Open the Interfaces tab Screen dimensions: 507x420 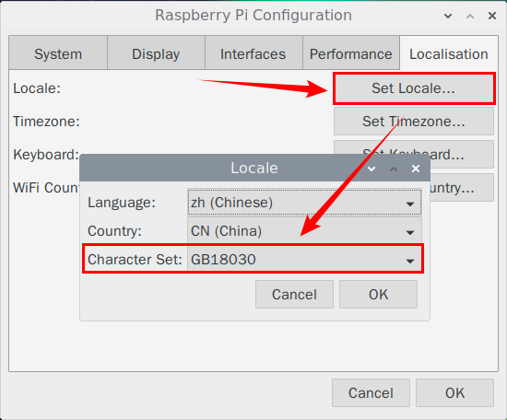[x=253, y=54]
